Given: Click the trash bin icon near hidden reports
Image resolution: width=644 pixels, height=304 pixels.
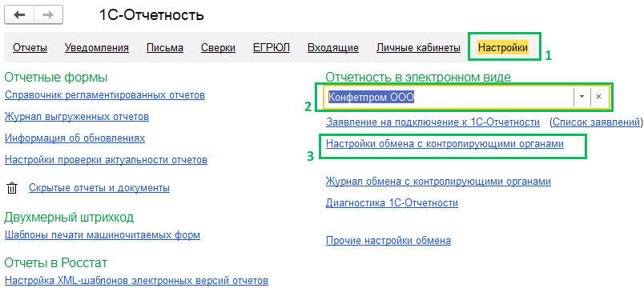Looking at the screenshot, I should pos(12,188).
